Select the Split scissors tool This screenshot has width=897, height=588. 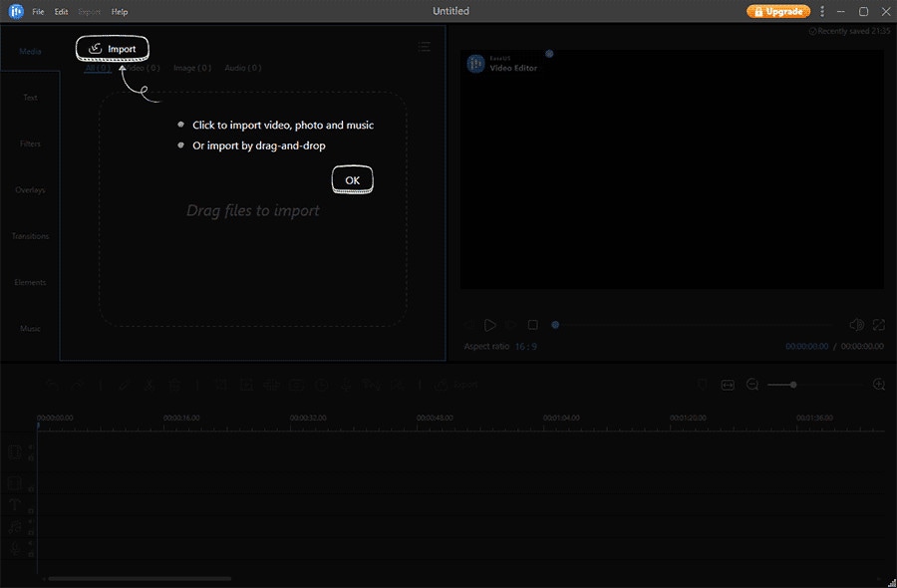[149, 386]
